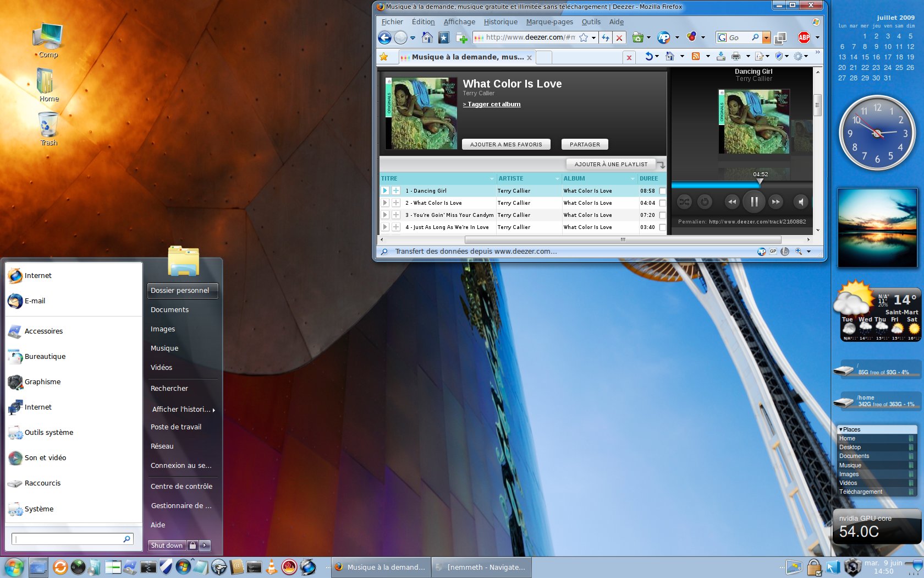Open ALBUM column dropdown arrow
924x578 pixels.
tap(633, 179)
